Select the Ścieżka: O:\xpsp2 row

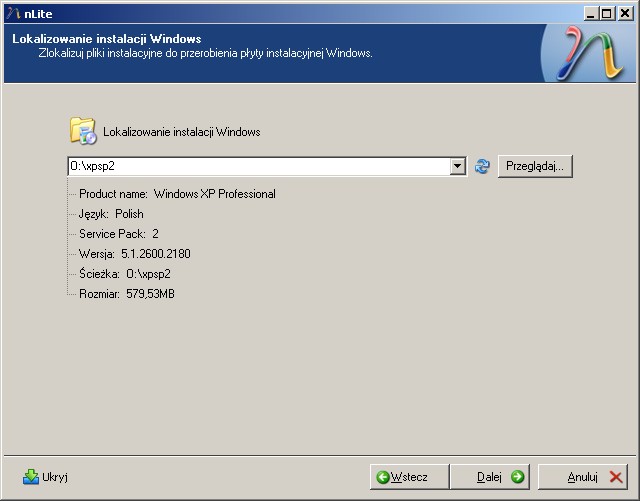pos(125,274)
